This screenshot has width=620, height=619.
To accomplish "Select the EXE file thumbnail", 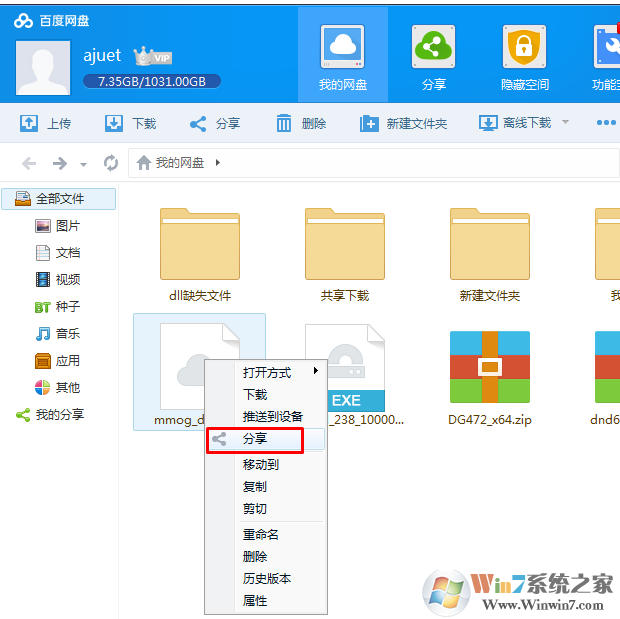I will tap(356, 368).
